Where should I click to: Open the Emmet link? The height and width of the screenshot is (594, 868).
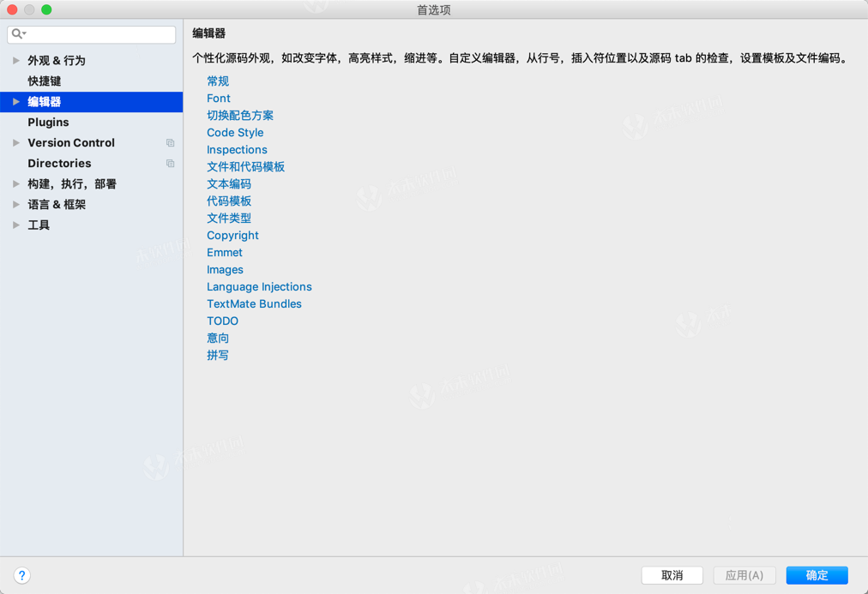point(224,253)
